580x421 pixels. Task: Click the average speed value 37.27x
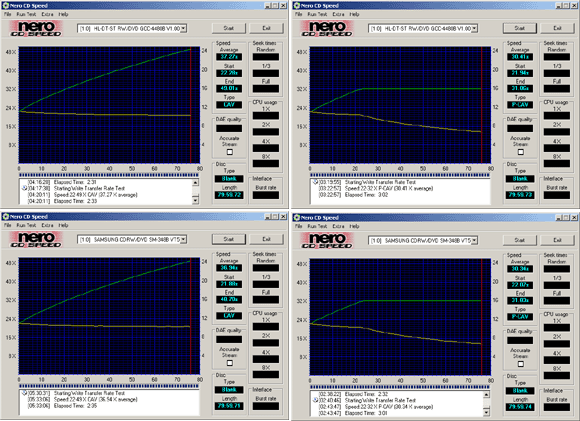pyautogui.click(x=229, y=57)
